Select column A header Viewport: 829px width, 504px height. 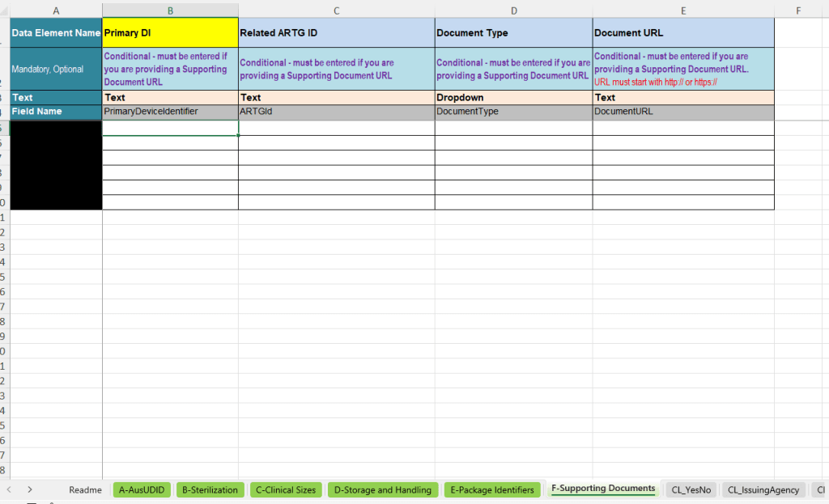[x=56, y=11]
